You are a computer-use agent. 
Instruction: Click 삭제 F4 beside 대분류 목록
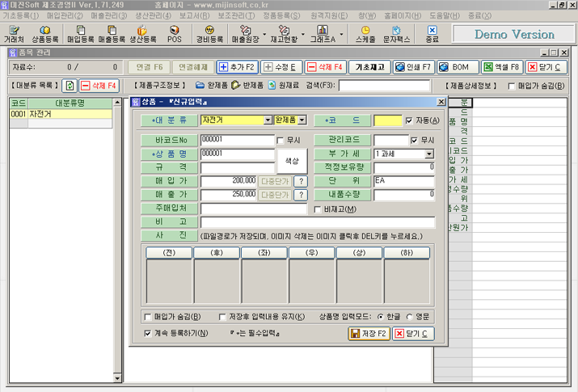tap(99, 86)
